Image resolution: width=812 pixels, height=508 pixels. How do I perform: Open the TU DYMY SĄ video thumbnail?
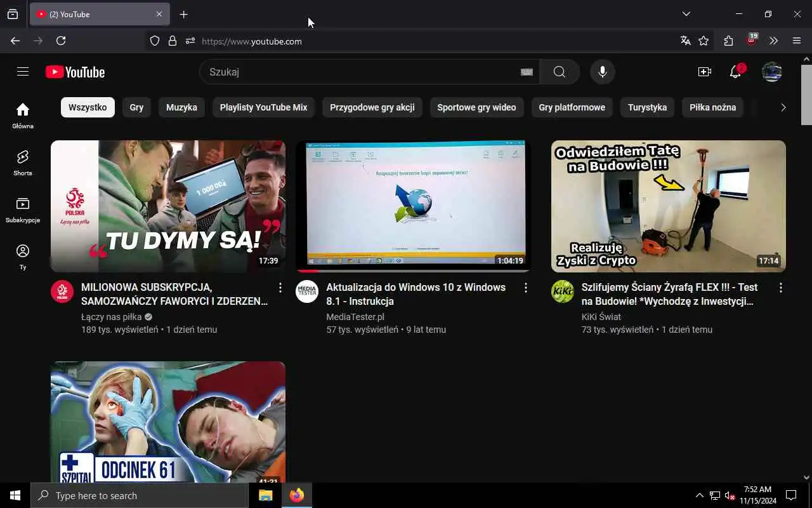click(168, 206)
